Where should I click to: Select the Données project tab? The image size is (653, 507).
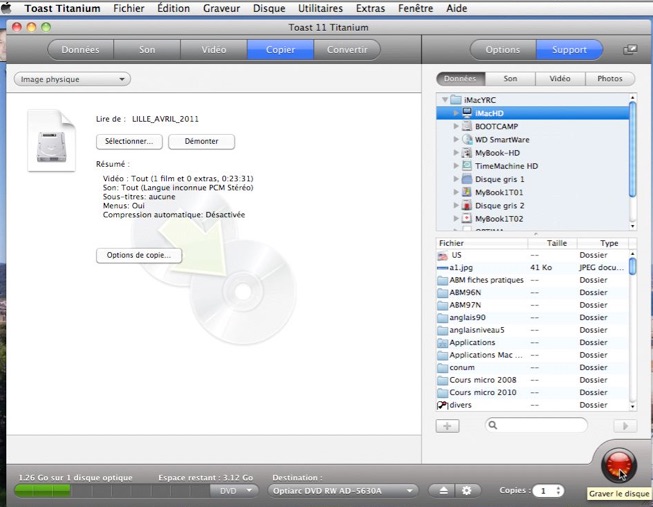click(x=80, y=50)
